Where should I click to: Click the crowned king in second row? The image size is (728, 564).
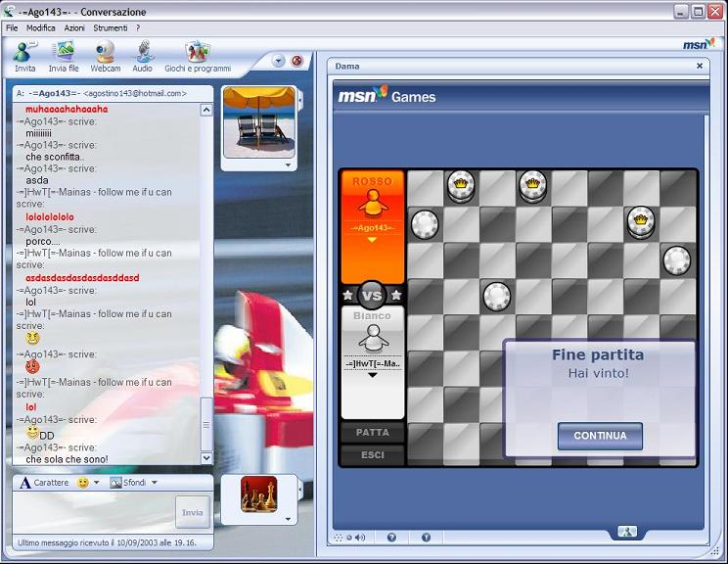click(x=641, y=222)
